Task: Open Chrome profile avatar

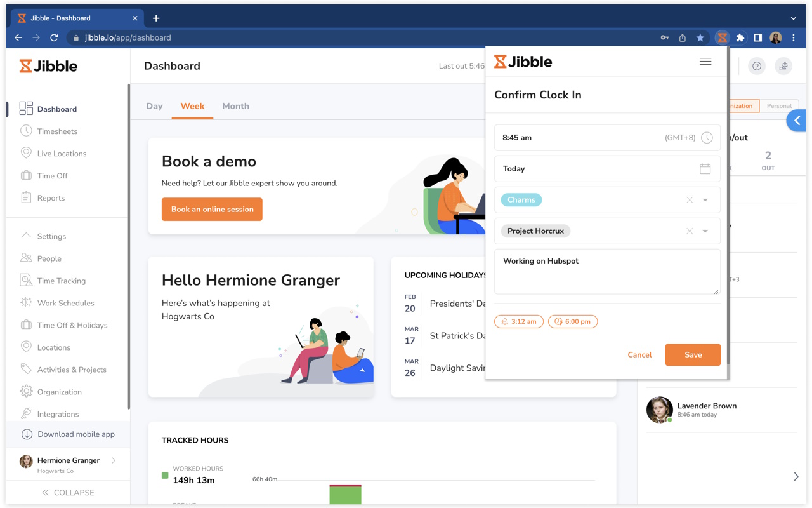Action: (x=775, y=37)
